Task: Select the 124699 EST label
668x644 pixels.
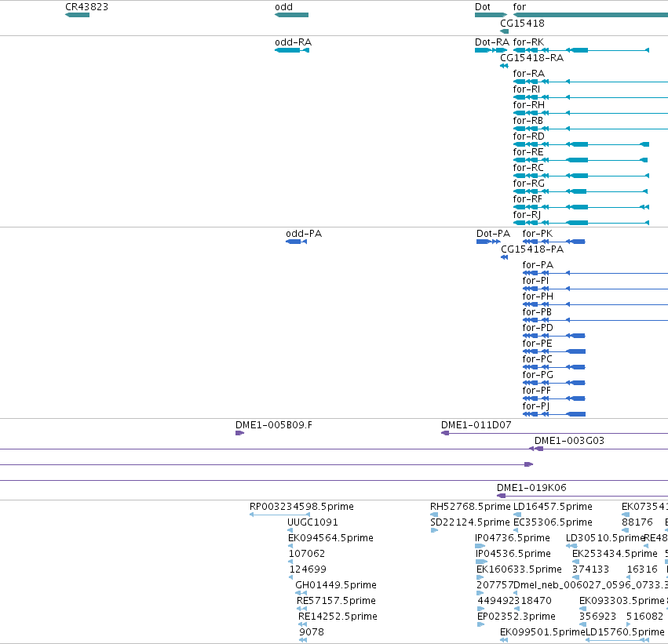Action: 308,569
